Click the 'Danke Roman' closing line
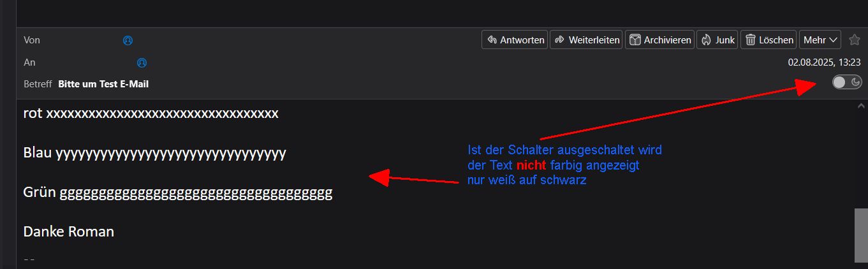 coord(69,231)
